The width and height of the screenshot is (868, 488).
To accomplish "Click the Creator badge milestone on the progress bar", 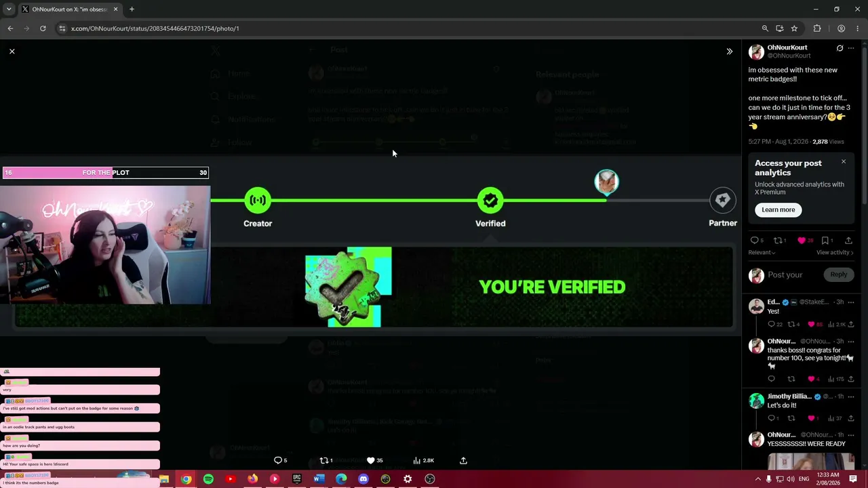I will pyautogui.click(x=258, y=201).
